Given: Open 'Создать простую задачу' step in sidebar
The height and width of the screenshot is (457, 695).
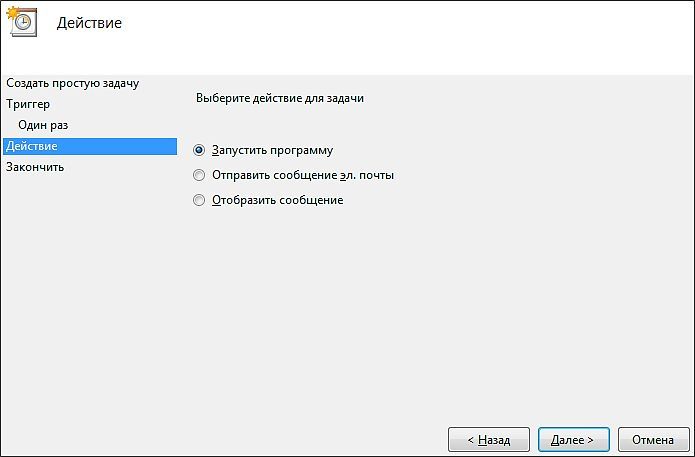Looking at the screenshot, I should 73,83.
